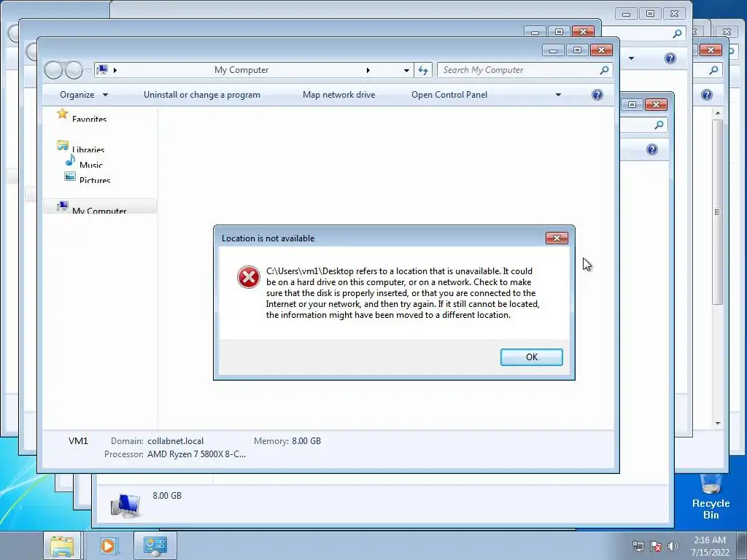The image size is (747, 560).
Task: Open the Pictures library
Action: click(x=95, y=180)
